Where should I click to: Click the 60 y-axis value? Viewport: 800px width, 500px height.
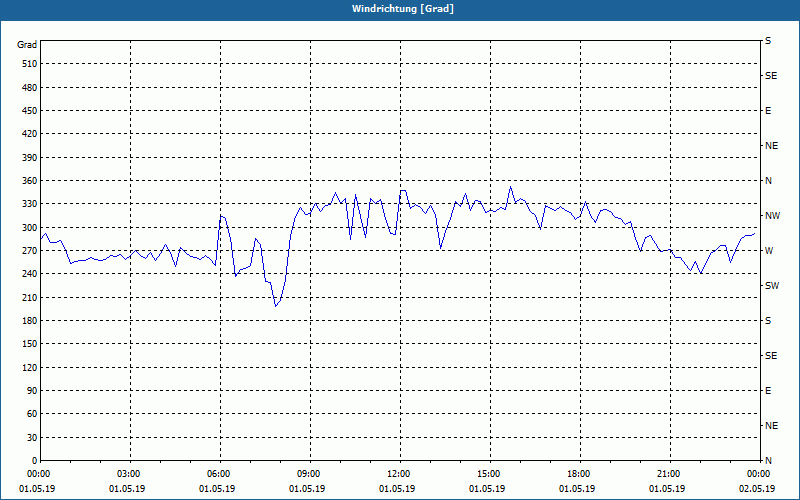pyautogui.click(x=32, y=414)
